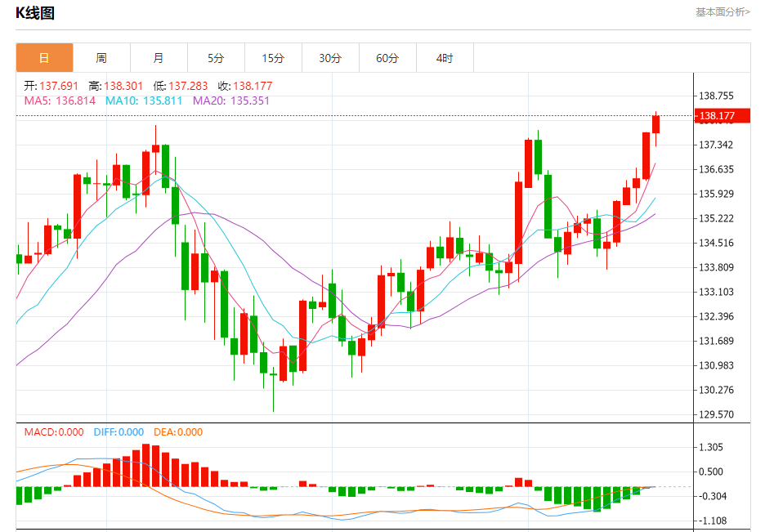Click the MA10: 135.811 legend

(144, 101)
